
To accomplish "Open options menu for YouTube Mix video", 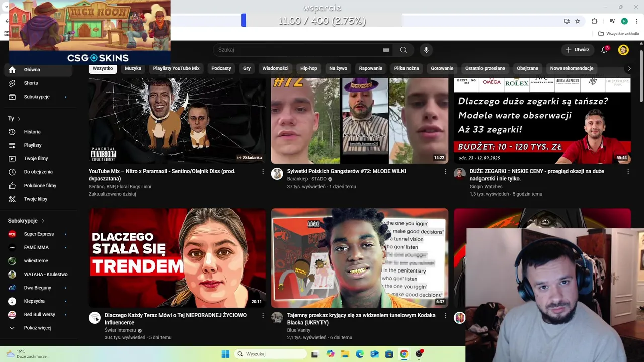I will click(x=263, y=172).
